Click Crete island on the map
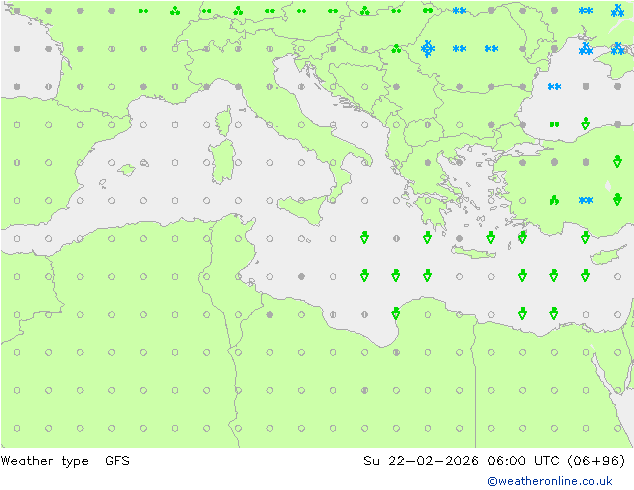634x490 pixels. pyautogui.click(x=473, y=252)
